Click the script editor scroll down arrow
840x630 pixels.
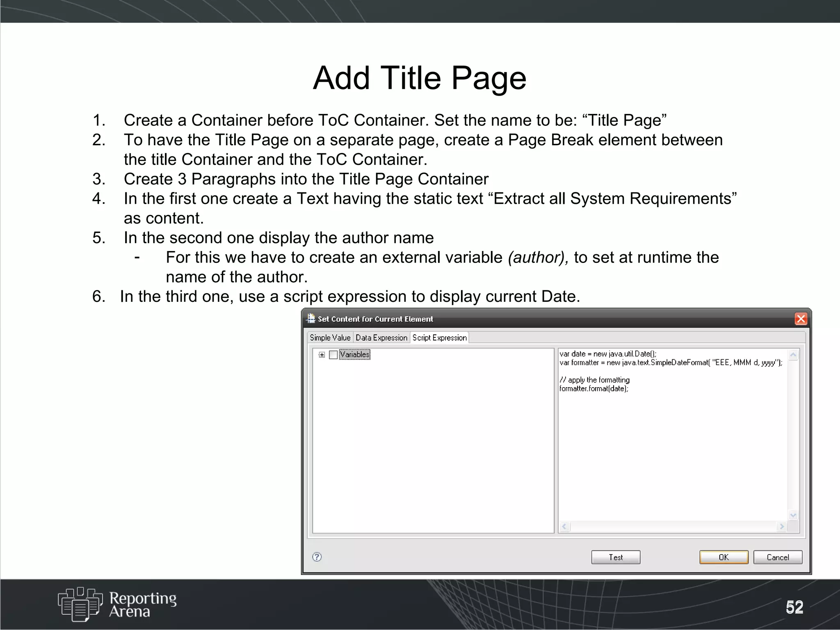793,515
